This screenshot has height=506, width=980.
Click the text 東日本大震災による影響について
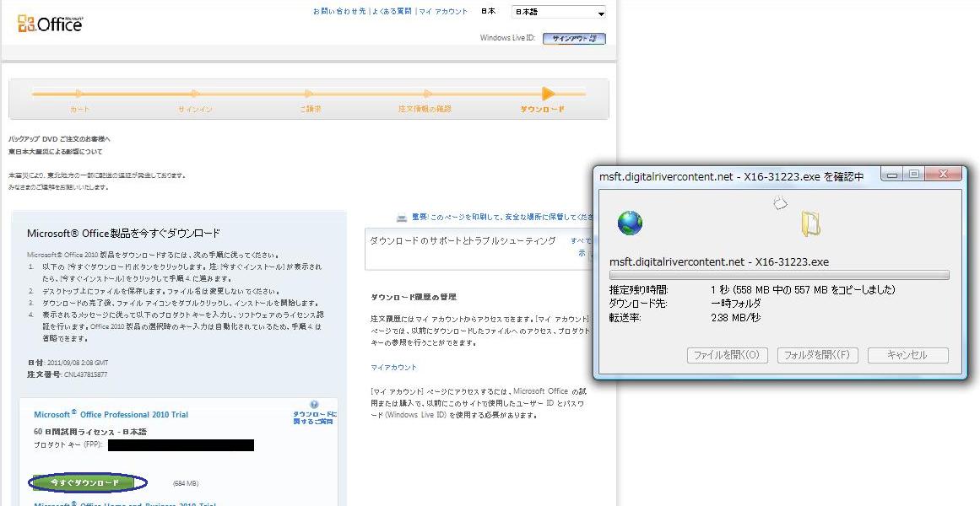coord(55,152)
